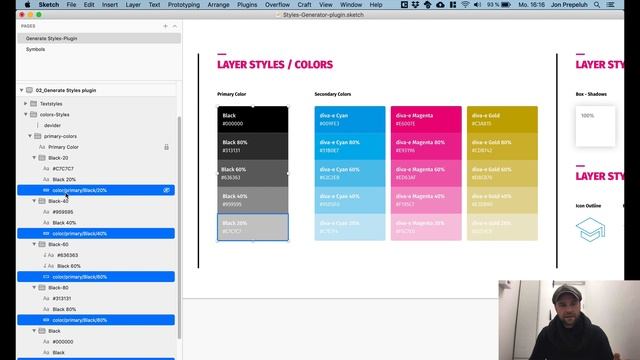640x360 pixels.
Task: Click the diva-e Cyan swatch
Action: point(350,120)
